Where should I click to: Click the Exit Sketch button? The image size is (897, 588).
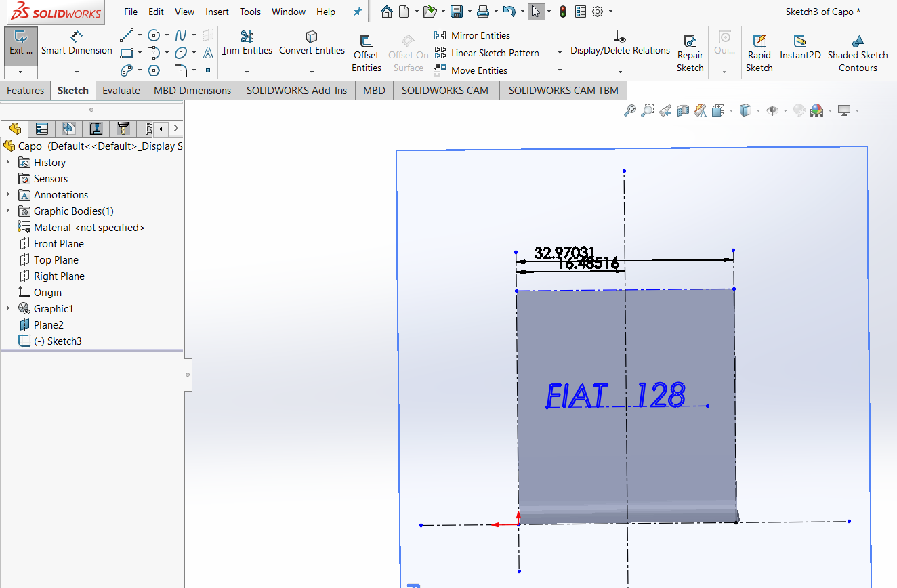pos(20,42)
